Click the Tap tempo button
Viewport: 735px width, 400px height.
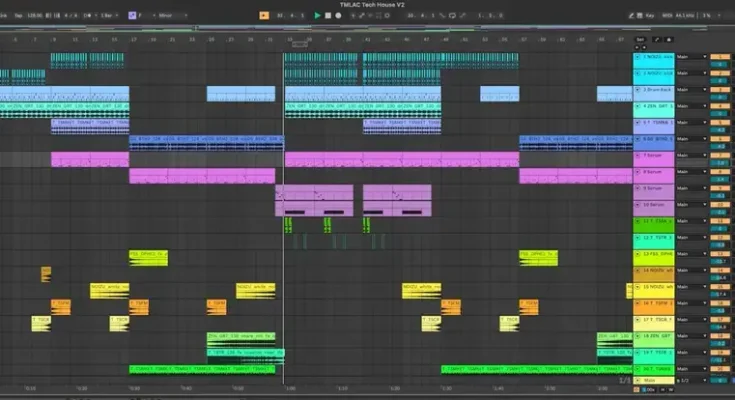click(19, 16)
